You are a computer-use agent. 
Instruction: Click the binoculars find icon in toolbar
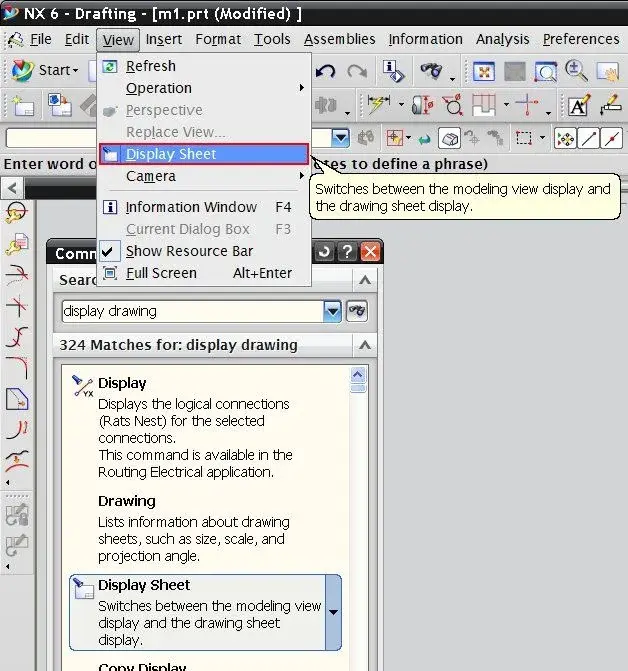click(x=433, y=71)
